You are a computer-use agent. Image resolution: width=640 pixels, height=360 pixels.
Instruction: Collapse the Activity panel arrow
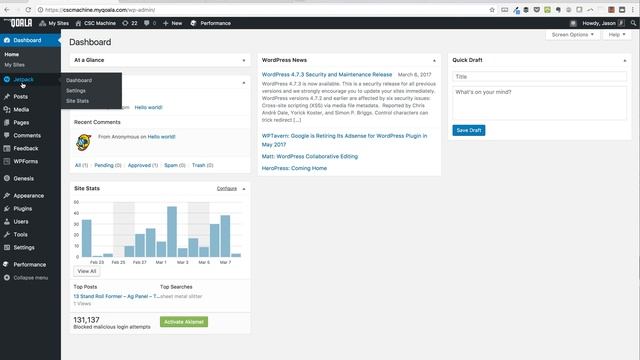coord(244,83)
